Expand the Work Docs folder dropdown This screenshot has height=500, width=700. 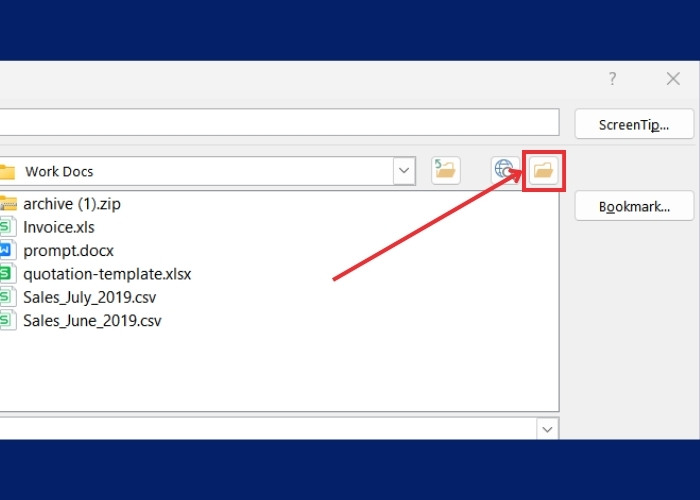[404, 171]
